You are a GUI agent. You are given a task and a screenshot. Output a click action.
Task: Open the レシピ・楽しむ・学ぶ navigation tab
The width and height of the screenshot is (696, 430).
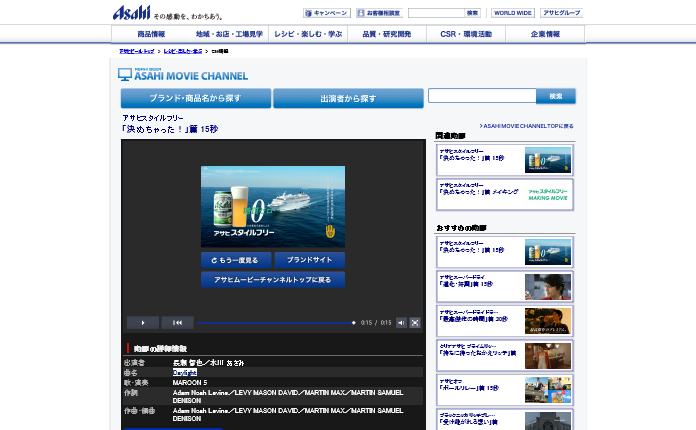click(308, 34)
